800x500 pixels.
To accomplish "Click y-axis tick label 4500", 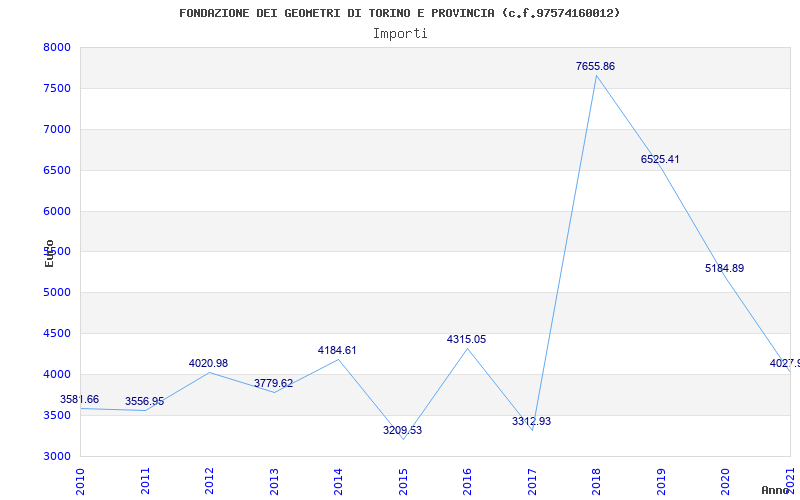I will 57,333.
